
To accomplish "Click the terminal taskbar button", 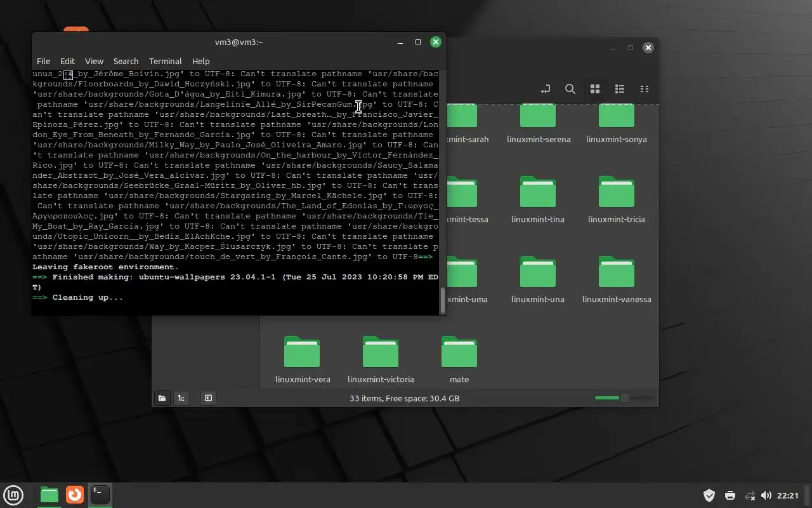I will [100, 495].
